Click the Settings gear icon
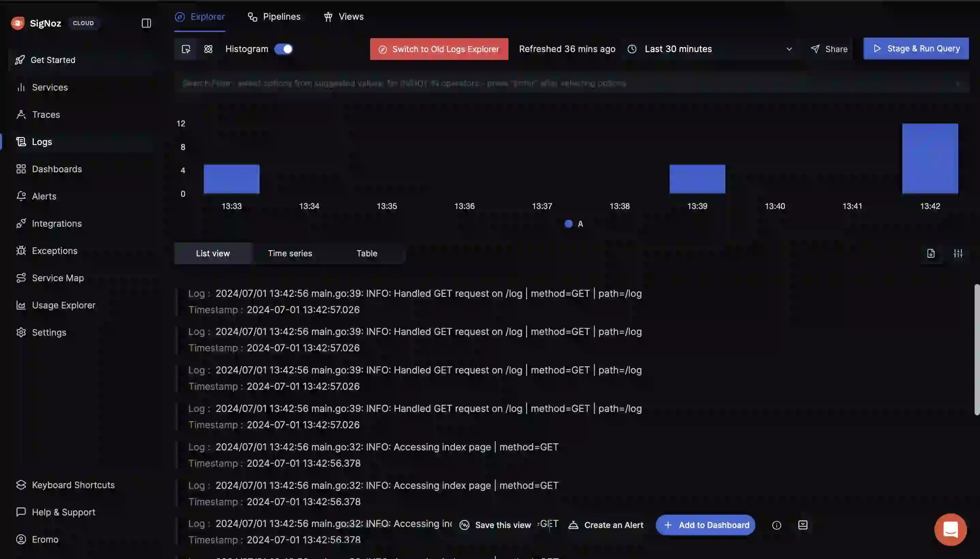Screen dimensions: 980x559 [21, 333]
